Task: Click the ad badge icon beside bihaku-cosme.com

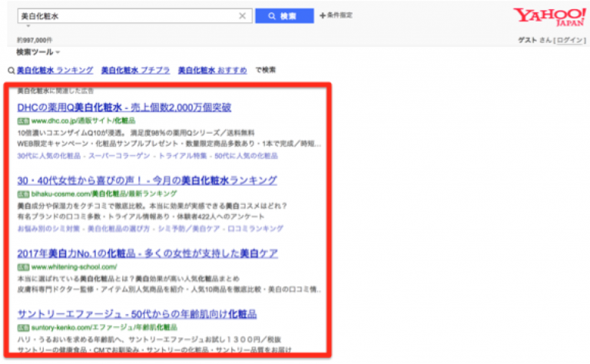Action: [x=23, y=194]
